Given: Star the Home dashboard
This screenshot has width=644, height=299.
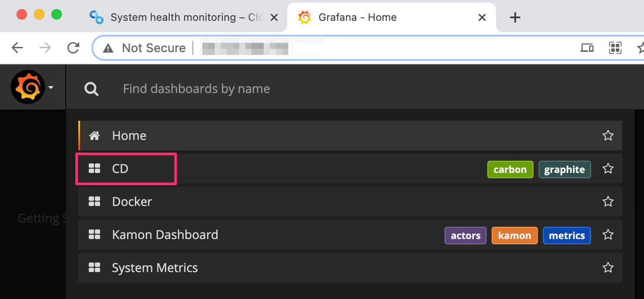Looking at the screenshot, I should [x=608, y=136].
